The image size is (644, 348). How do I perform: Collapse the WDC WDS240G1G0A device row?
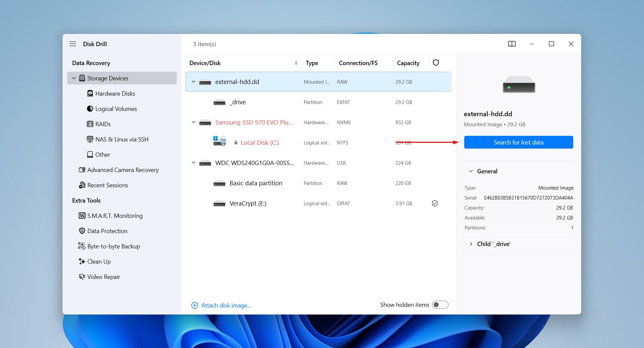[193, 163]
